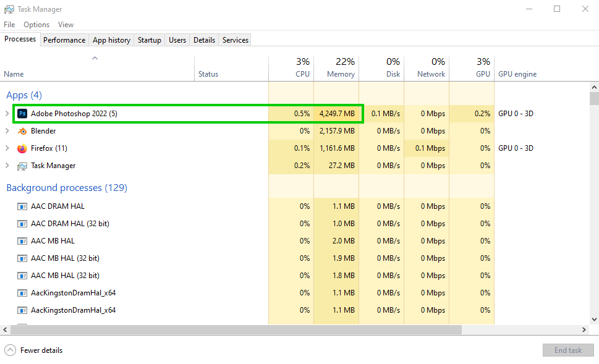Click the Firefox app icon

[x=22, y=148]
